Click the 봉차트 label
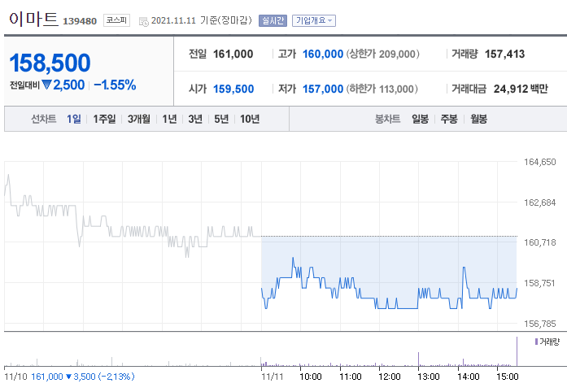The height and width of the screenshot is (392, 567). pos(388,119)
